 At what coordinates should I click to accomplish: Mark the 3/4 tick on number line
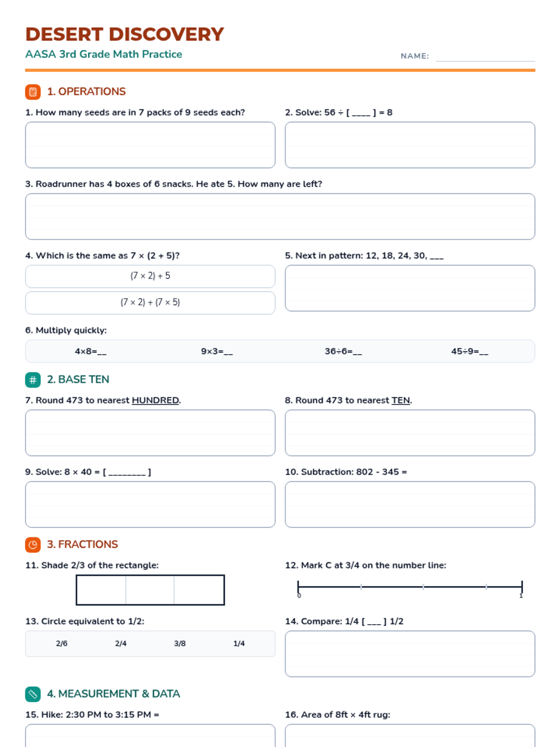486,586
